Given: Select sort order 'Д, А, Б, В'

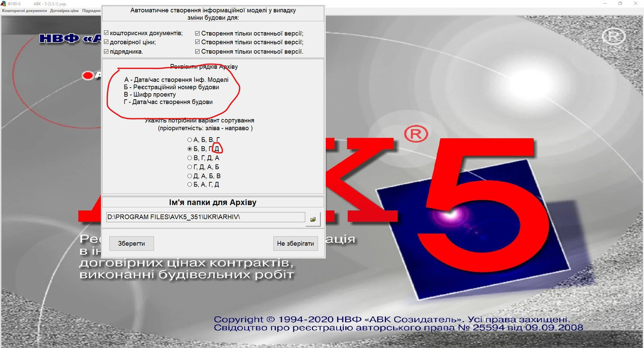Looking at the screenshot, I should coord(190,176).
